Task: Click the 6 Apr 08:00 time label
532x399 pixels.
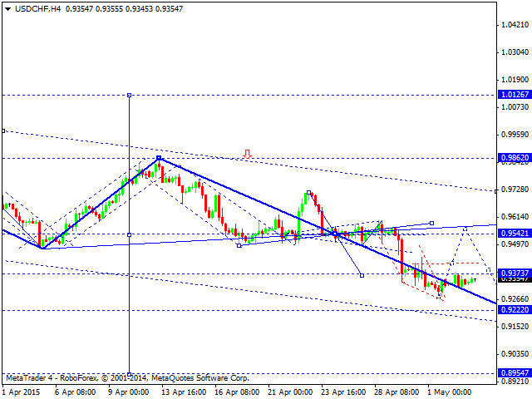Action: [x=76, y=392]
